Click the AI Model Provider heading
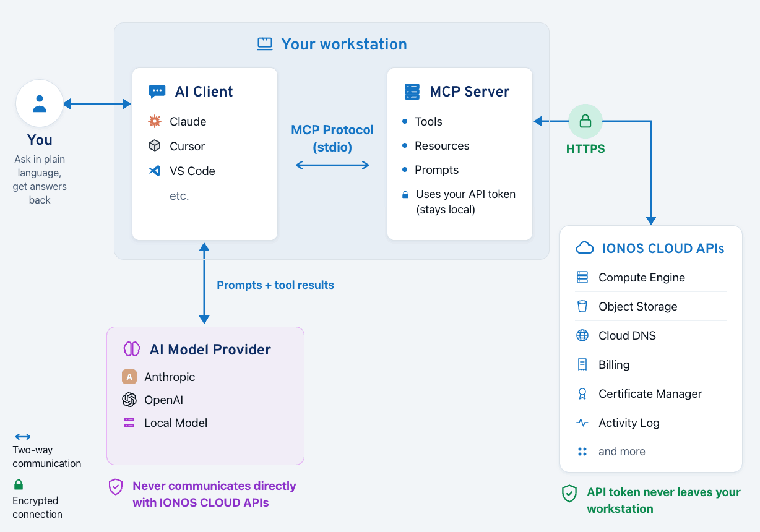The height and width of the screenshot is (532, 760). [210, 350]
